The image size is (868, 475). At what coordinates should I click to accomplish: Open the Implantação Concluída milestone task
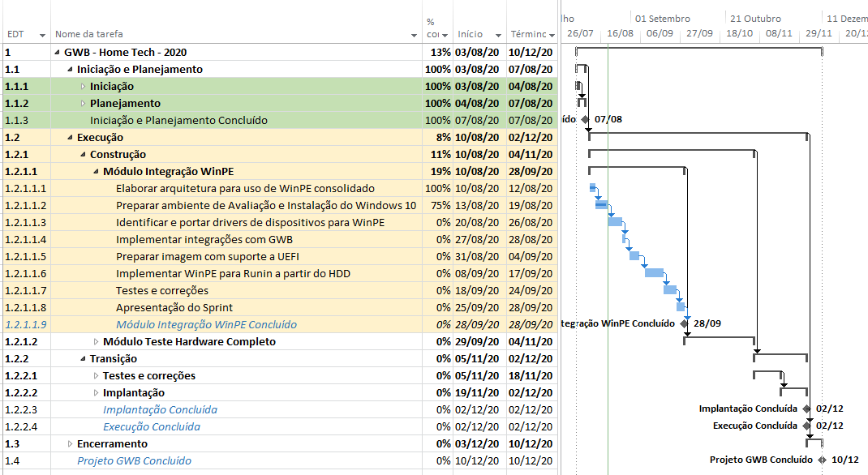pyautogui.click(x=160, y=410)
